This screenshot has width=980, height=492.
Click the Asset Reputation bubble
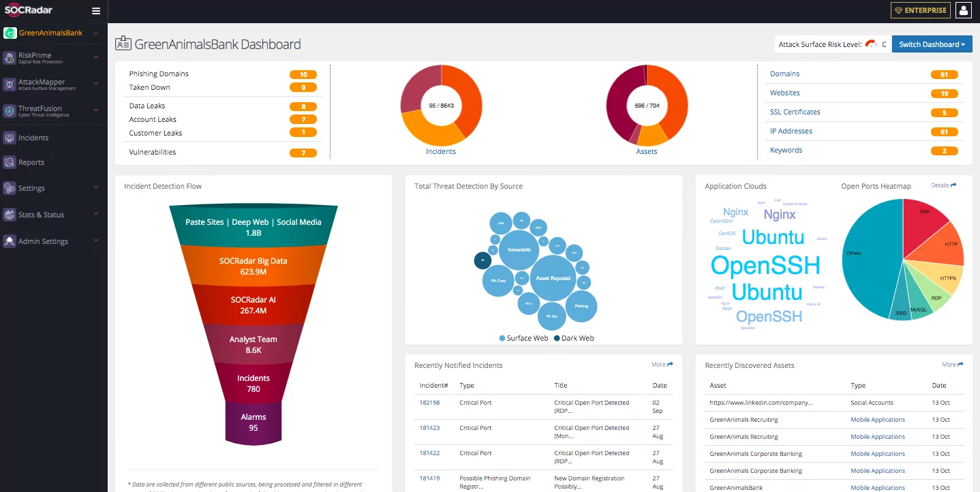[553, 278]
